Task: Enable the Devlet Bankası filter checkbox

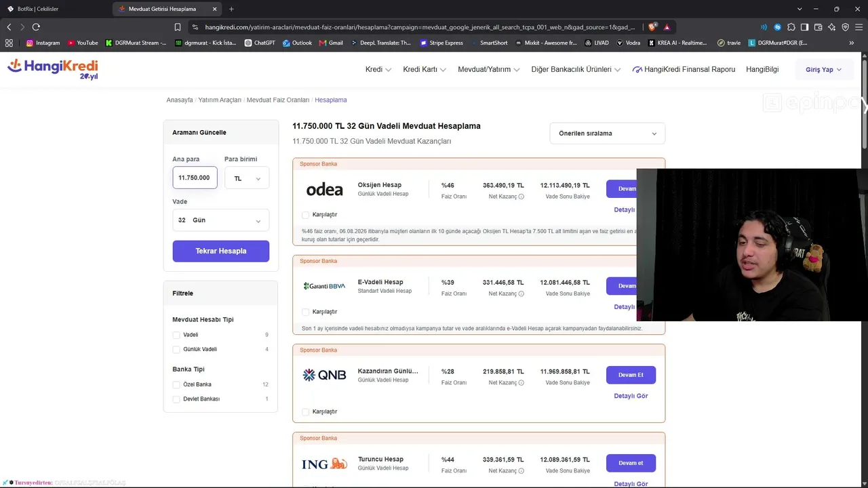Action: 176,399
